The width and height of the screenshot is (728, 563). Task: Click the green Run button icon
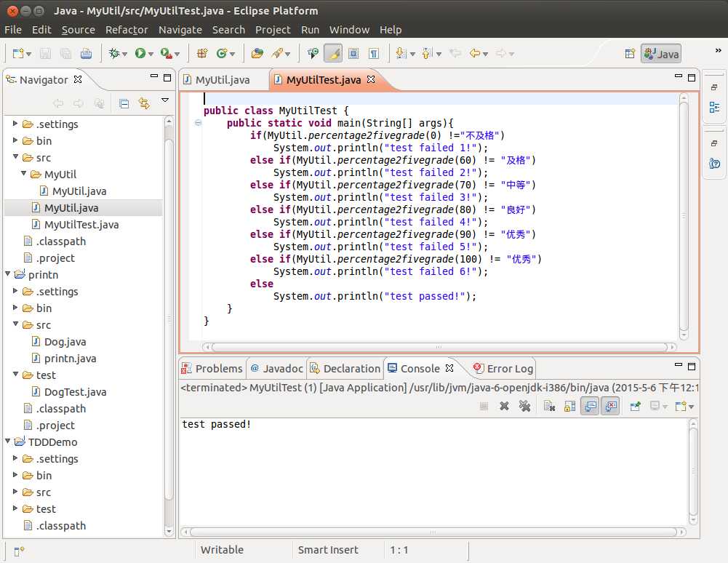[x=140, y=53]
